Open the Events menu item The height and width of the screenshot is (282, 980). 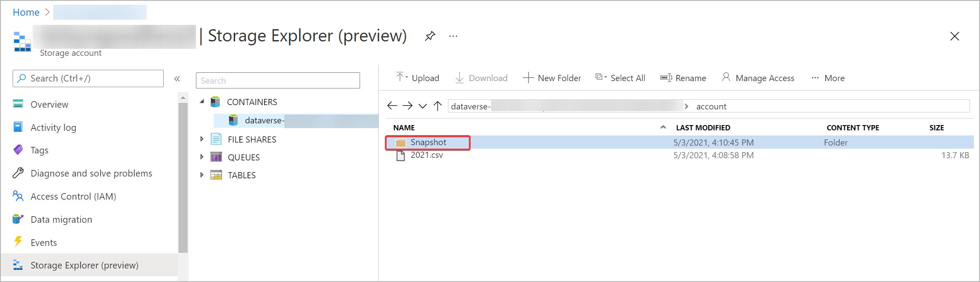tap(44, 243)
